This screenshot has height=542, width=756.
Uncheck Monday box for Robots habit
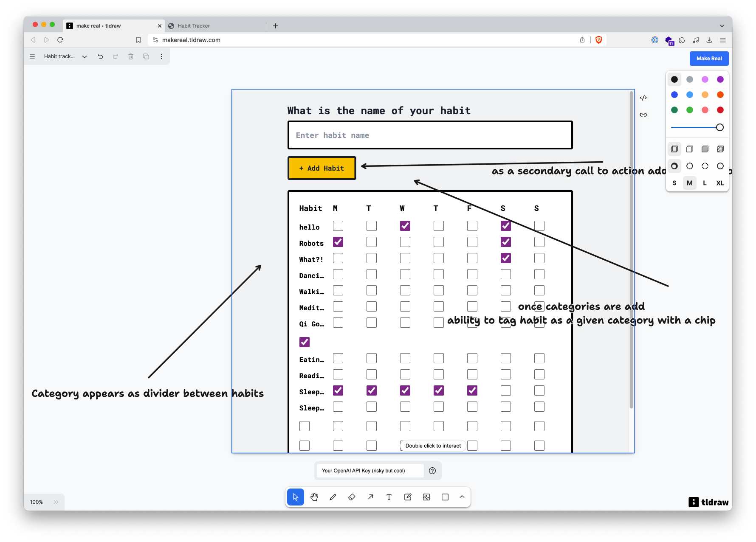338,242
